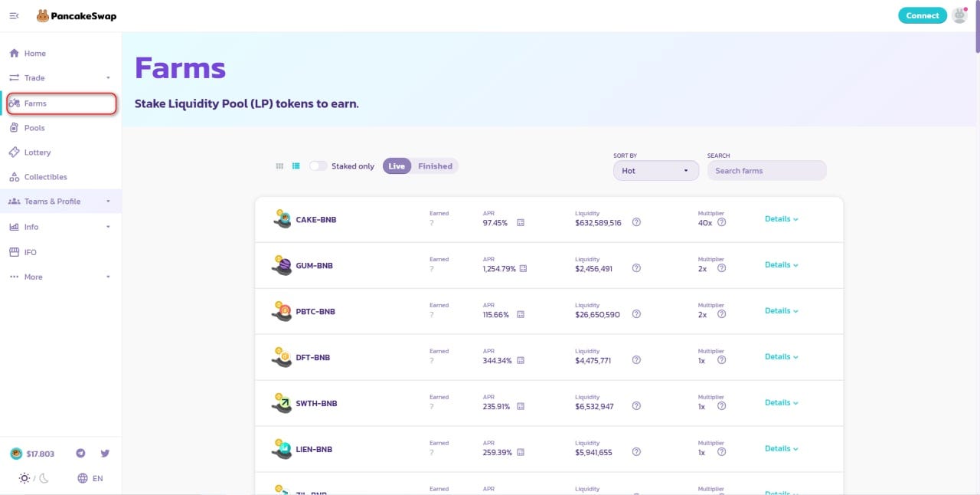
Task: Click the CAKE price $17.803
Action: [32, 454]
